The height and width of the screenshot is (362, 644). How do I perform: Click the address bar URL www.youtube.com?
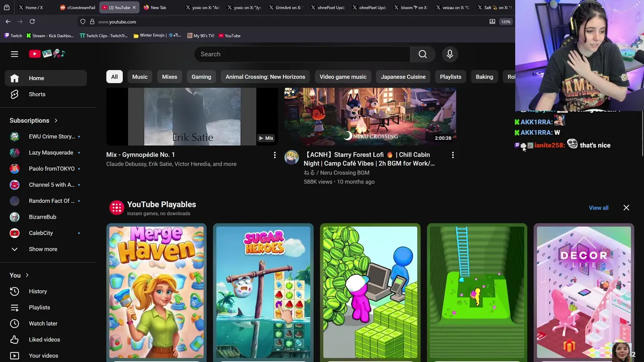pyautogui.click(x=117, y=22)
